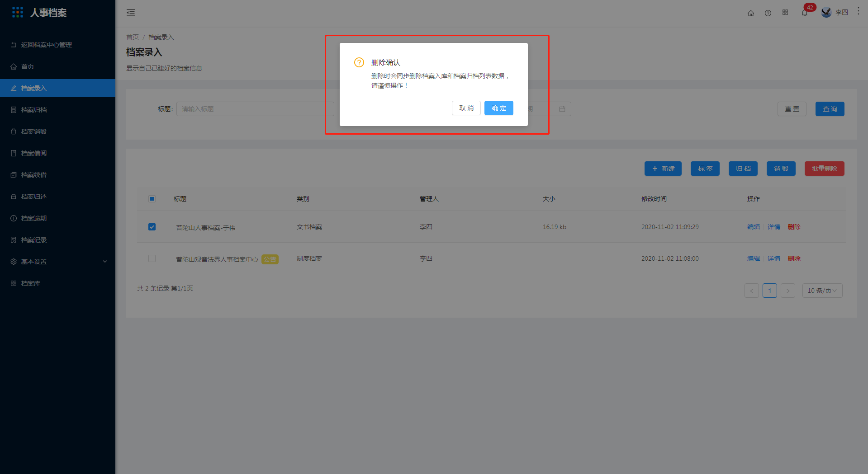Open the apps grid icon in header

(x=785, y=13)
